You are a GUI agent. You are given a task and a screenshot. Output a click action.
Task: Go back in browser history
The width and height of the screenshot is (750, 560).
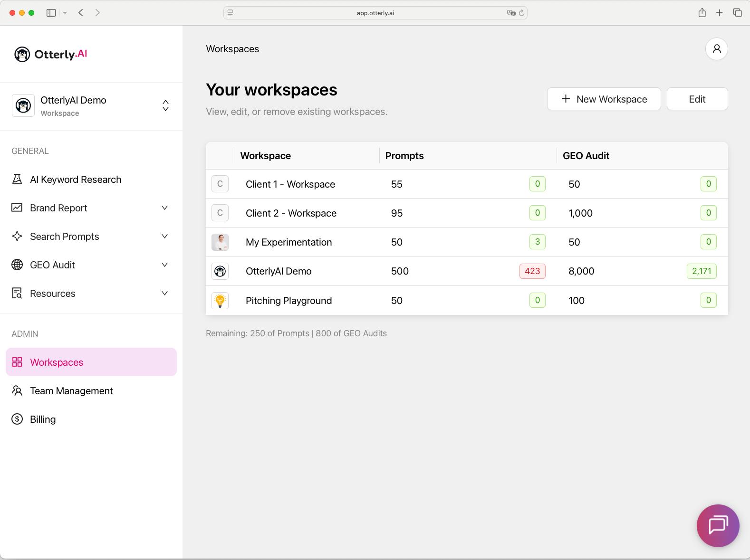pos(81,13)
